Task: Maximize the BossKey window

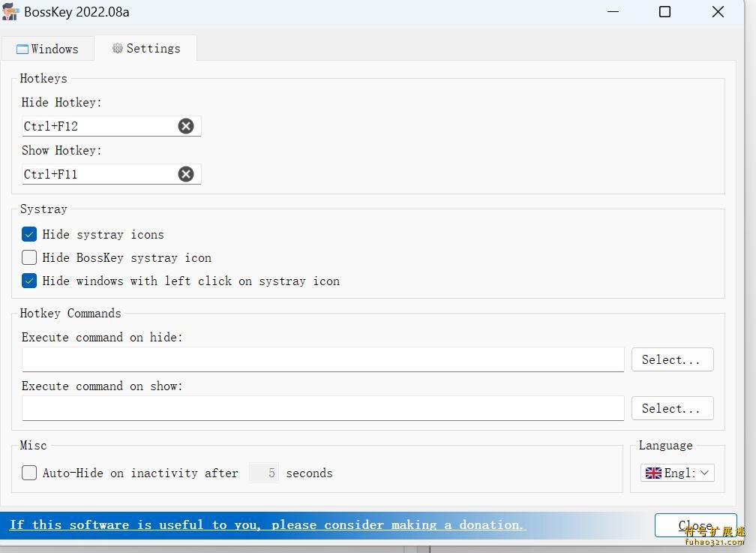Action: pyautogui.click(x=664, y=11)
